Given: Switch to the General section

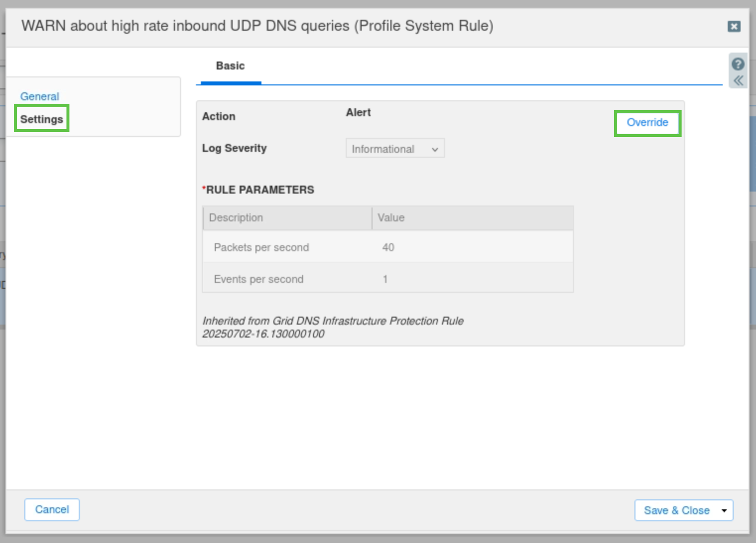Looking at the screenshot, I should coord(40,96).
